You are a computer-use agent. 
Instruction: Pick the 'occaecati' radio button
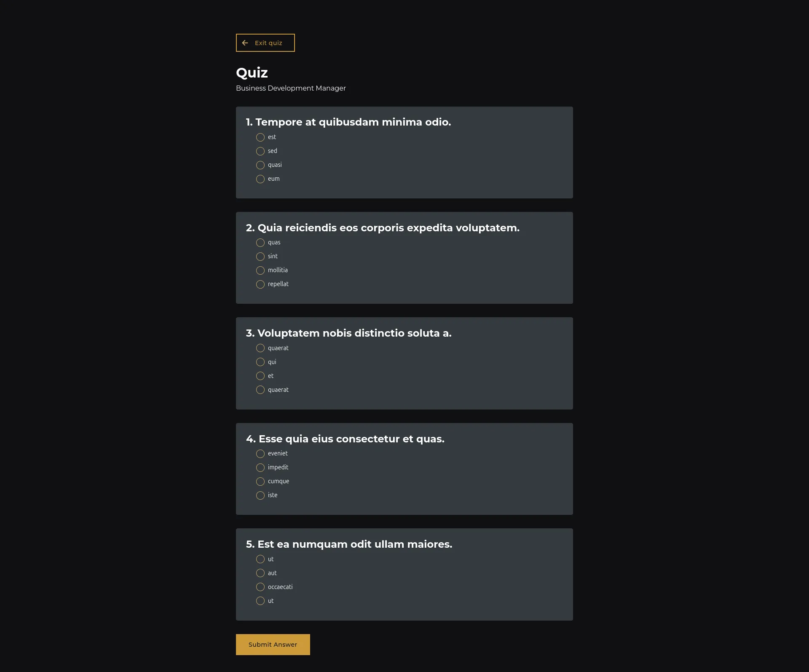click(260, 587)
